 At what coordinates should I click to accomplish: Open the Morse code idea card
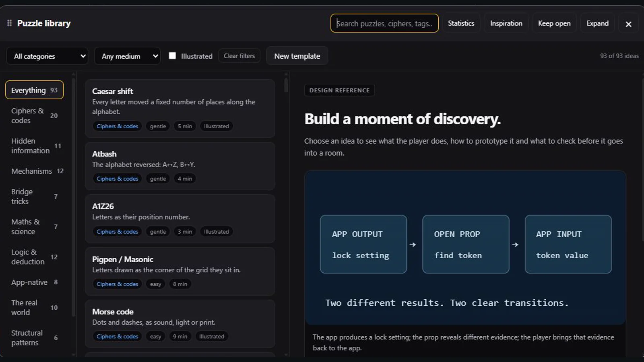180,324
